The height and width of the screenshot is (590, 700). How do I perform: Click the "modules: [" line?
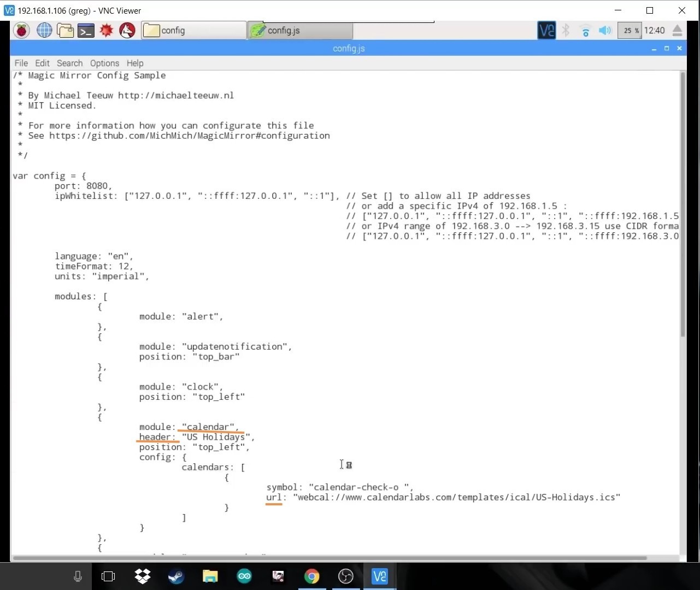pyautogui.click(x=81, y=296)
